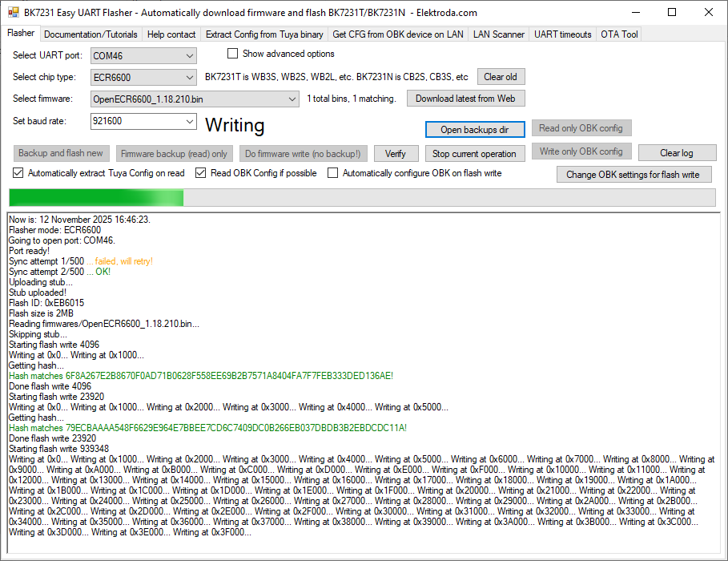Click the green flashing progress bar
The image size is (728, 561).
[362, 197]
